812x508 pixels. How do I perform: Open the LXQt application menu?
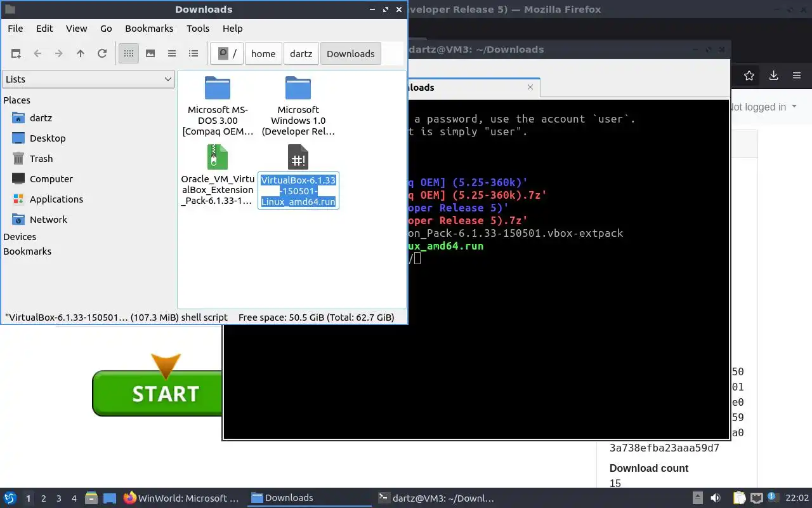(x=10, y=498)
